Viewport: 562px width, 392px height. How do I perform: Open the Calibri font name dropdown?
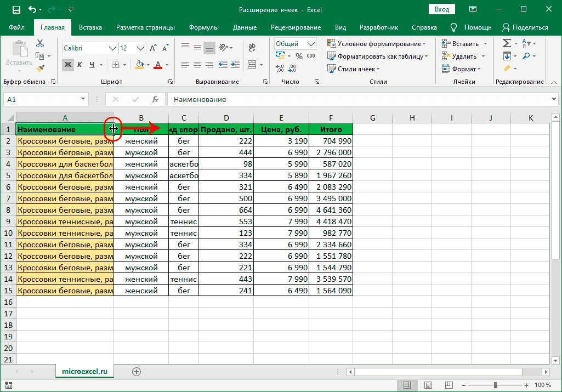(113, 48)
